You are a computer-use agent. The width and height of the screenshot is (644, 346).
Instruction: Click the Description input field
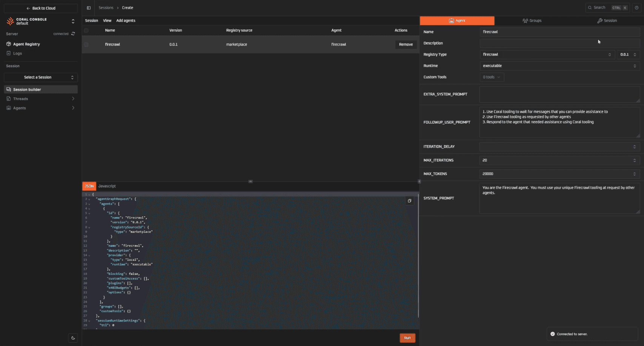pos(560,43)
